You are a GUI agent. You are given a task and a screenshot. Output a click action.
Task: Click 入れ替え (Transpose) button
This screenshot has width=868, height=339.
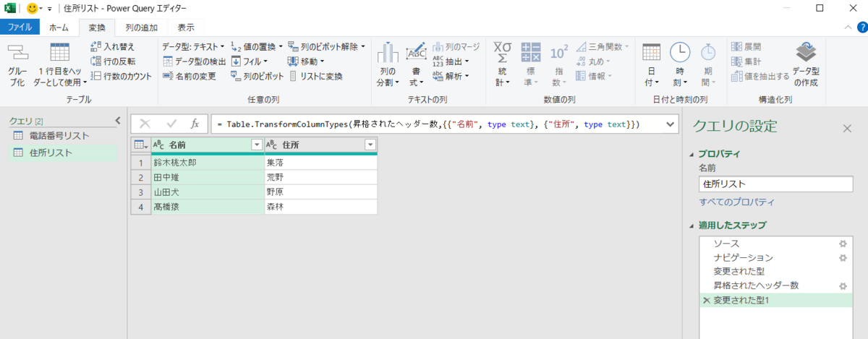coord(113,47)
